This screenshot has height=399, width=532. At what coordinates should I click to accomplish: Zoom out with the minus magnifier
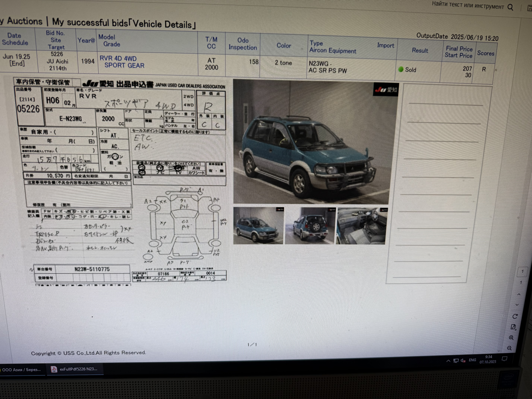[x=509, y=348]
